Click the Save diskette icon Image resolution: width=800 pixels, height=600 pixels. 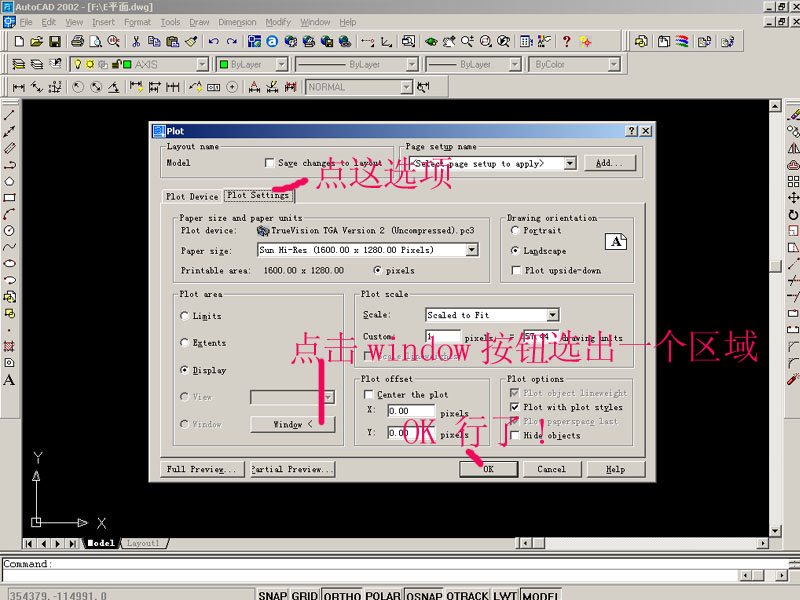[54, 41]
